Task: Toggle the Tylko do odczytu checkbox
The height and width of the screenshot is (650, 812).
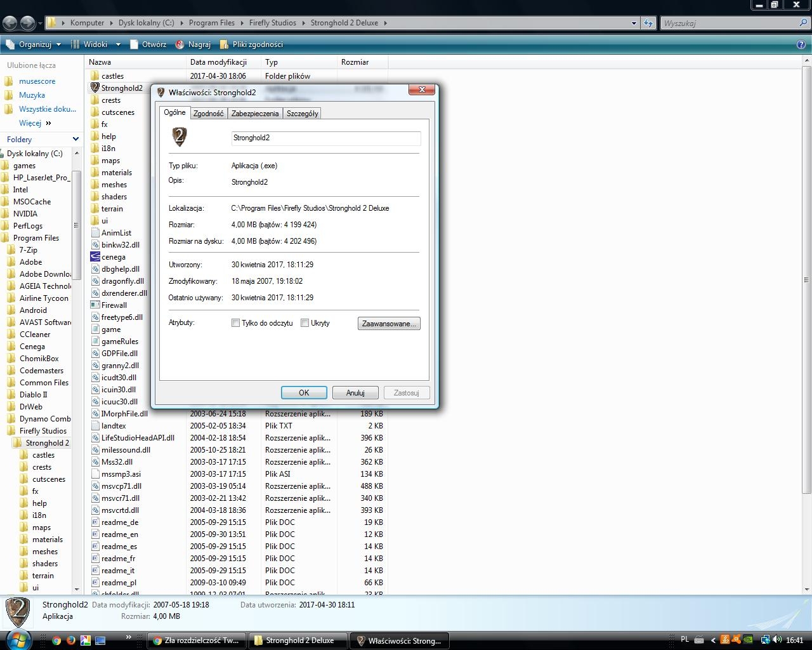Action: coord(236,323)
